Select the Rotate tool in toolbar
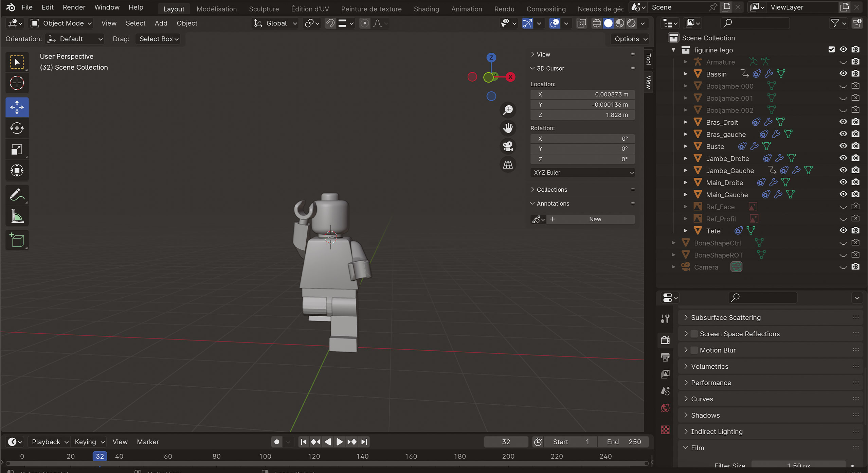 click(x=17, y=128)
